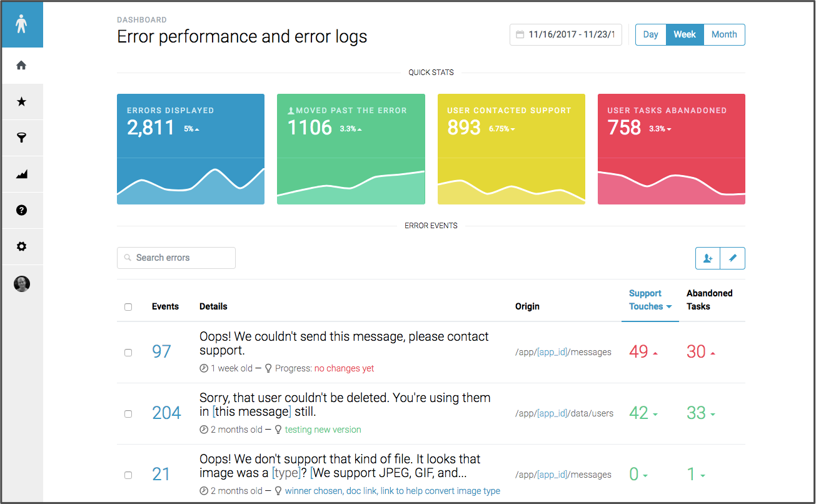This screenshot has width=816, height=504.
Task: Open the date range picker
Action: click(566, 35)
